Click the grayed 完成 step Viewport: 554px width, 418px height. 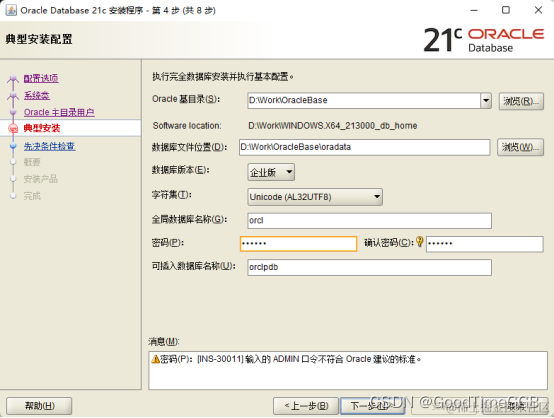(32, 196)
